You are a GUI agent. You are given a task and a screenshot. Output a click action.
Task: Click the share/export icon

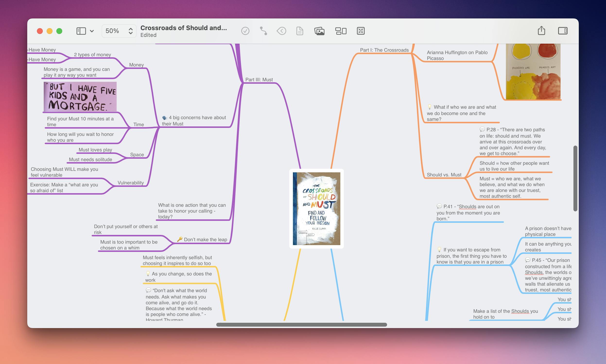pos(541,31)
